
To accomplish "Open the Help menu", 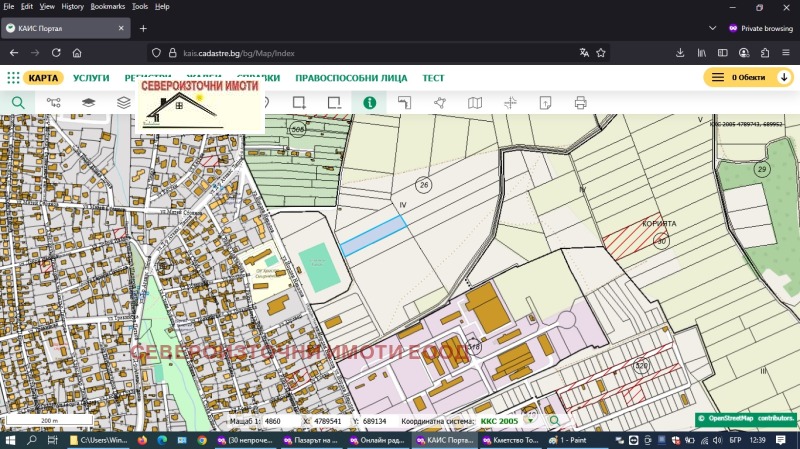I will 162,7.
